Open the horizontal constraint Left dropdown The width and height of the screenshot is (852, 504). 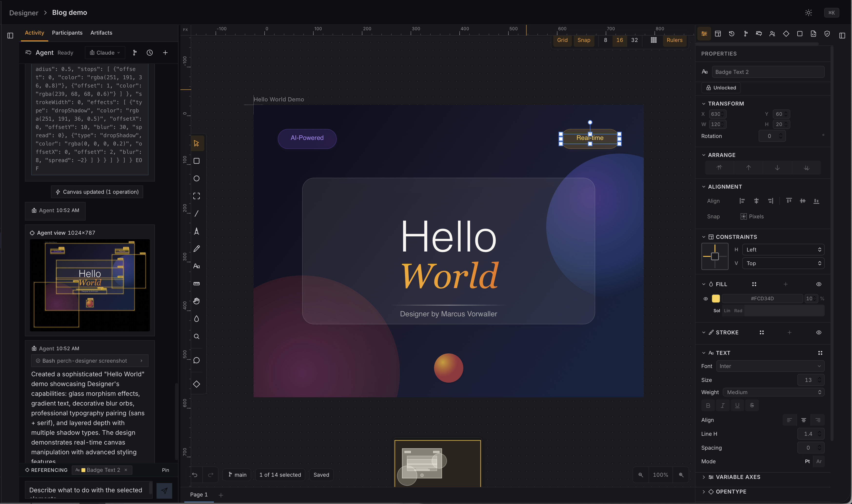coord(783,250)
